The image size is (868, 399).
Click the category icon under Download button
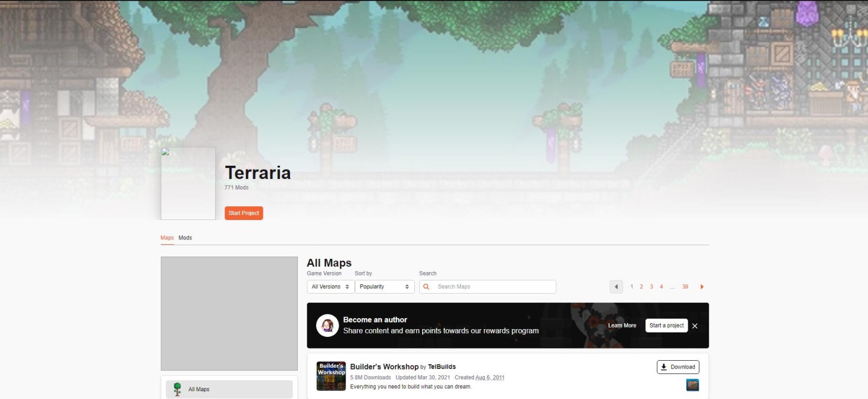click(693, 385)
